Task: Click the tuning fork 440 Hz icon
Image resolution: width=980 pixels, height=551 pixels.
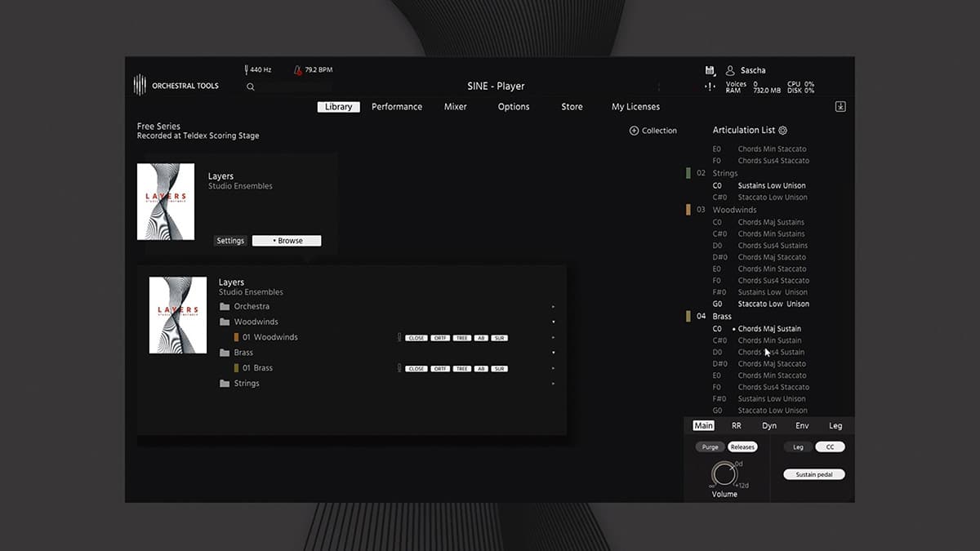Action: 247,70
